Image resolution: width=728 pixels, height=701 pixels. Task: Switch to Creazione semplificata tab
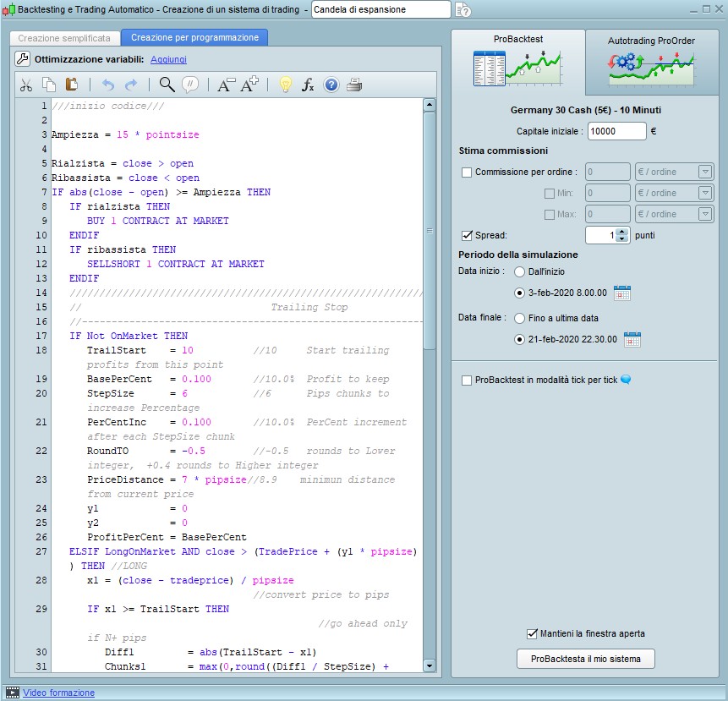(x=64, y=38)
